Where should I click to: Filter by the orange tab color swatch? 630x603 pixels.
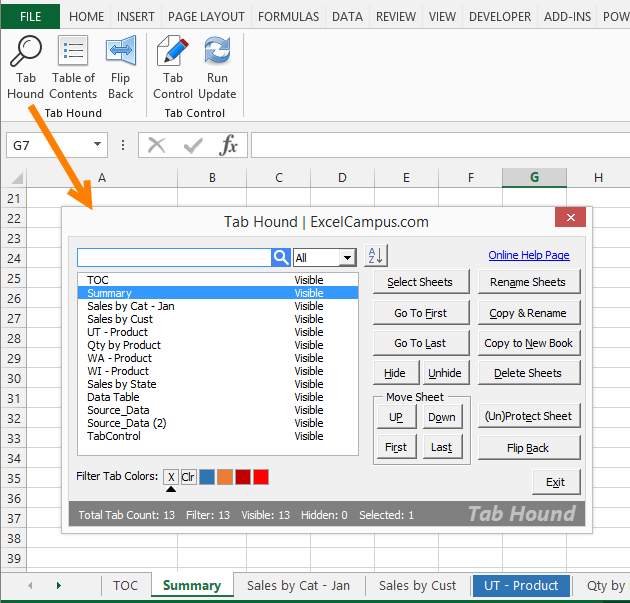pos(225,477)
